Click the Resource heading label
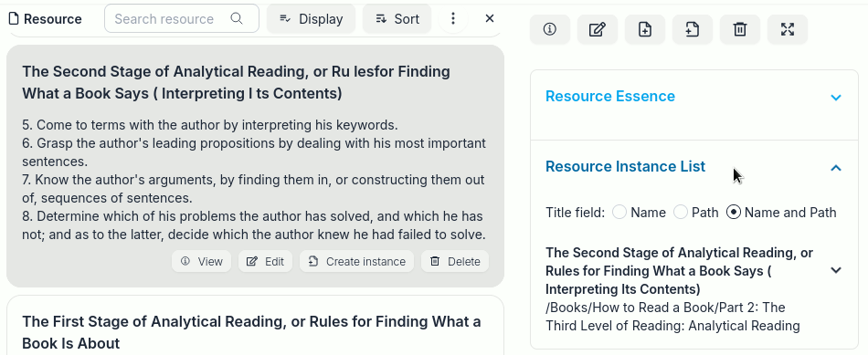 (x=53, y=19)
